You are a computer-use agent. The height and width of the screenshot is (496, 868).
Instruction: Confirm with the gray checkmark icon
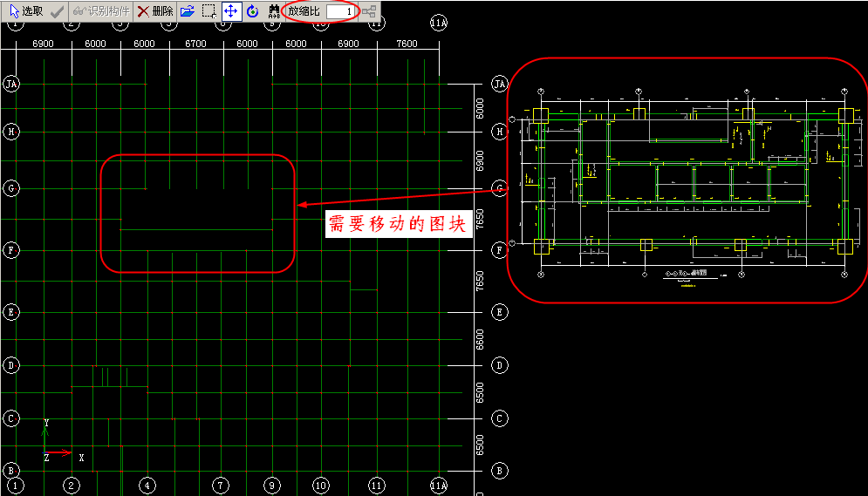57,11
